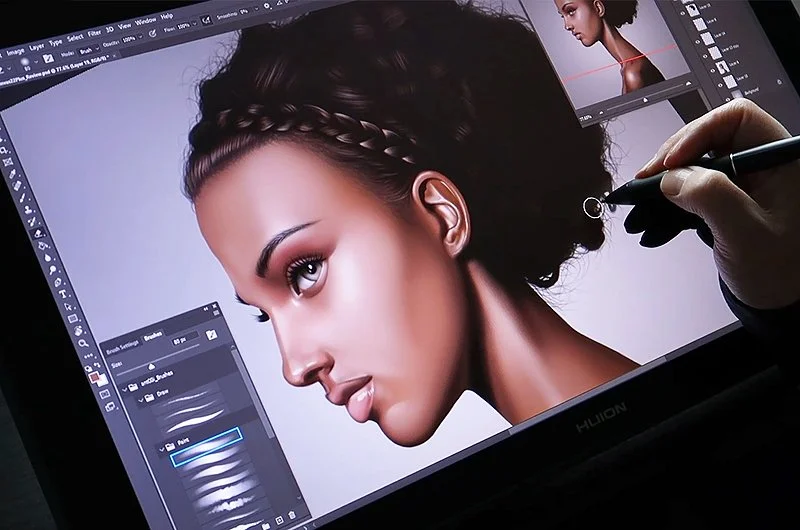Image resolution: width=800 pixels, height=530 pixels.
Task: Enable airbrush-style build-up
Action: point(207,20)
